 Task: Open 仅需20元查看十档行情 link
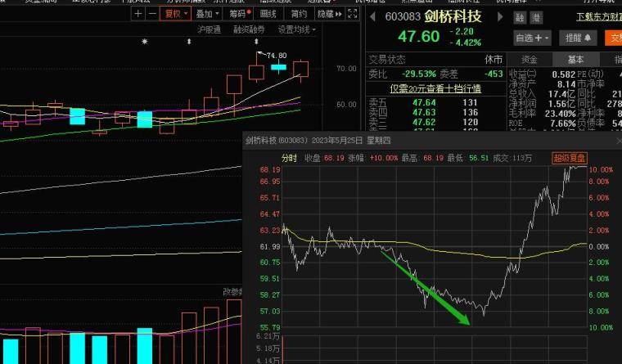435,88
